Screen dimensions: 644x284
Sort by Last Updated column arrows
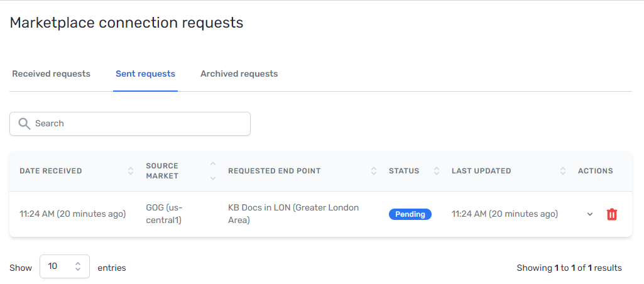coord(563,171)
